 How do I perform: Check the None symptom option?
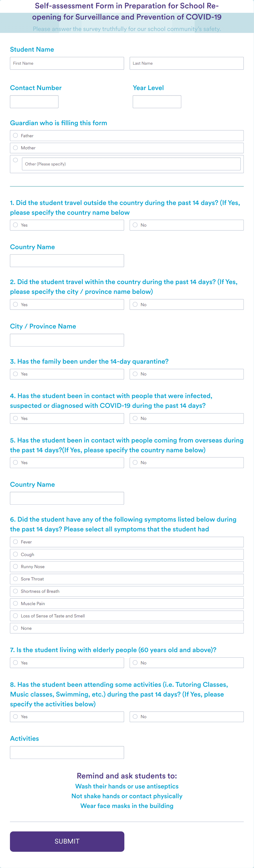pyautogui.click(x=16, y=628)
